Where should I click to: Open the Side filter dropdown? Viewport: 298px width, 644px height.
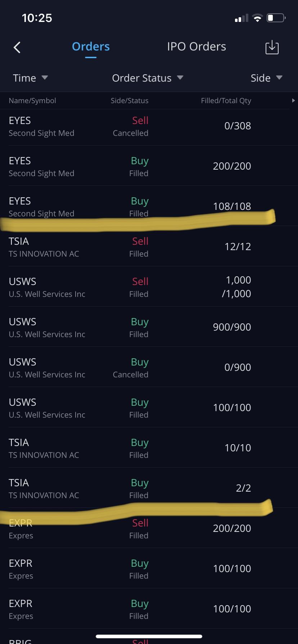266,78
